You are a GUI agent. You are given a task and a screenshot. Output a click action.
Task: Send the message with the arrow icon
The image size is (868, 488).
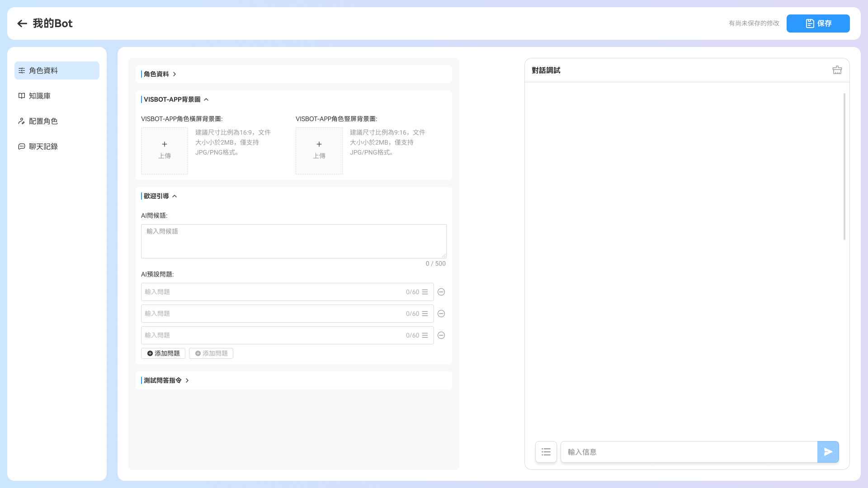[x=828, y=452]
